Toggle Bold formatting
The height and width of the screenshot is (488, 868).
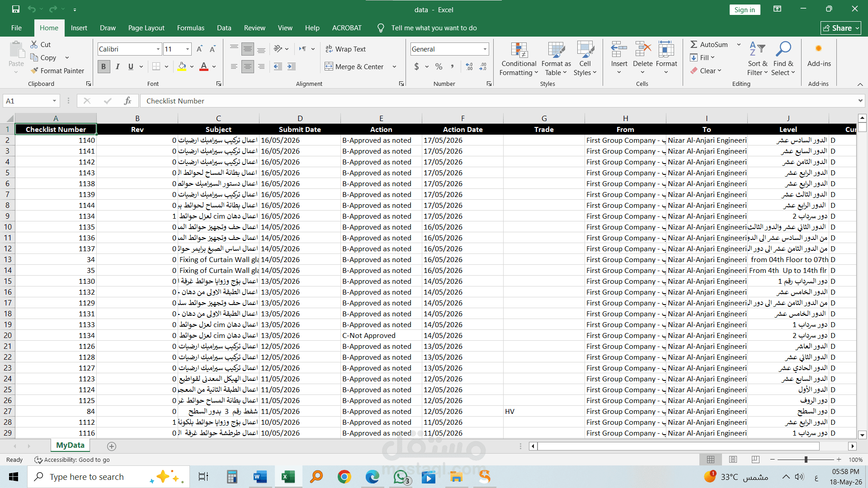coord(104,66)
